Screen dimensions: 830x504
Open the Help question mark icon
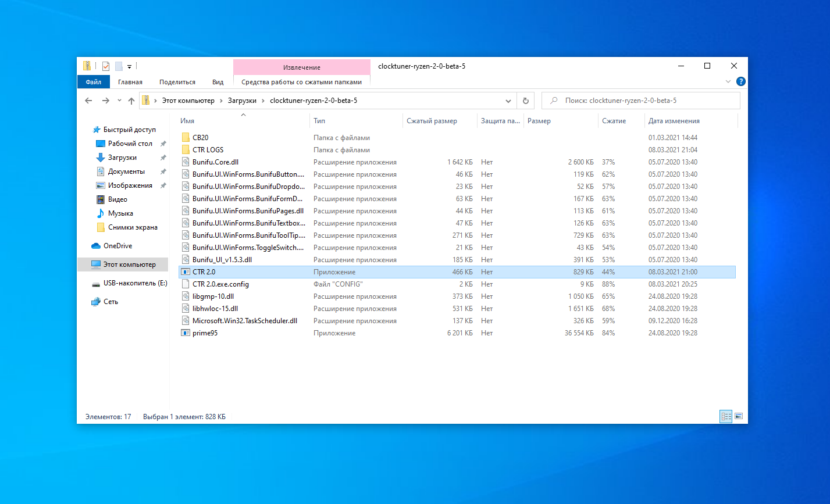(740, 82)
